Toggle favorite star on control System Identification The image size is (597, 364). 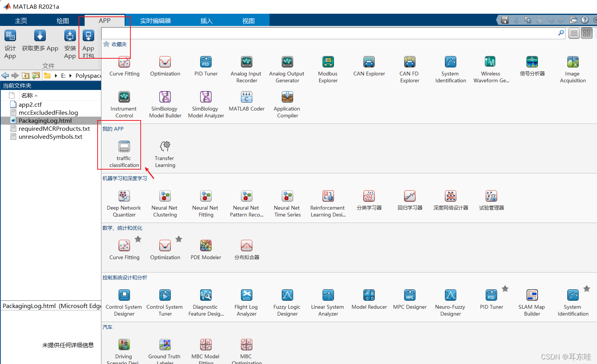pos(587,289)
